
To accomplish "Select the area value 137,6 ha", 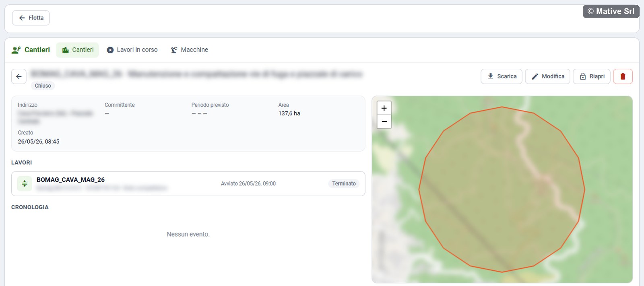I will click(x=289, y=113).
